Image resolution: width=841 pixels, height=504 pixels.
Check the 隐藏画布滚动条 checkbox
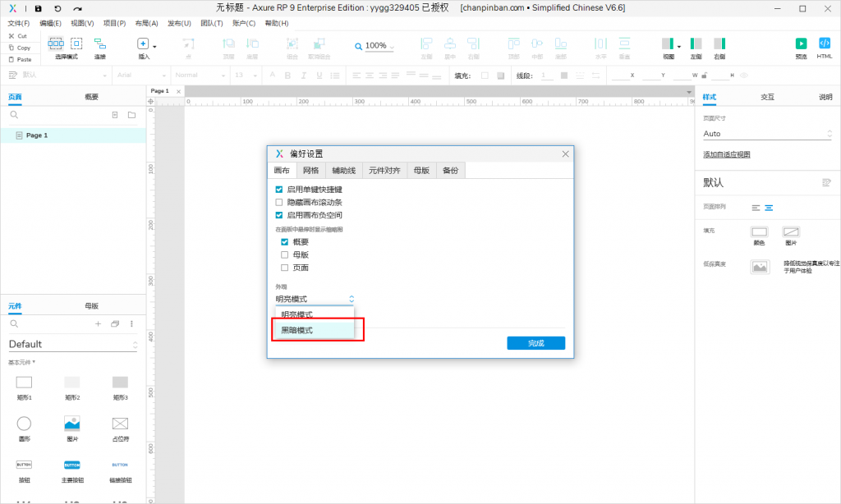[279, 202]
